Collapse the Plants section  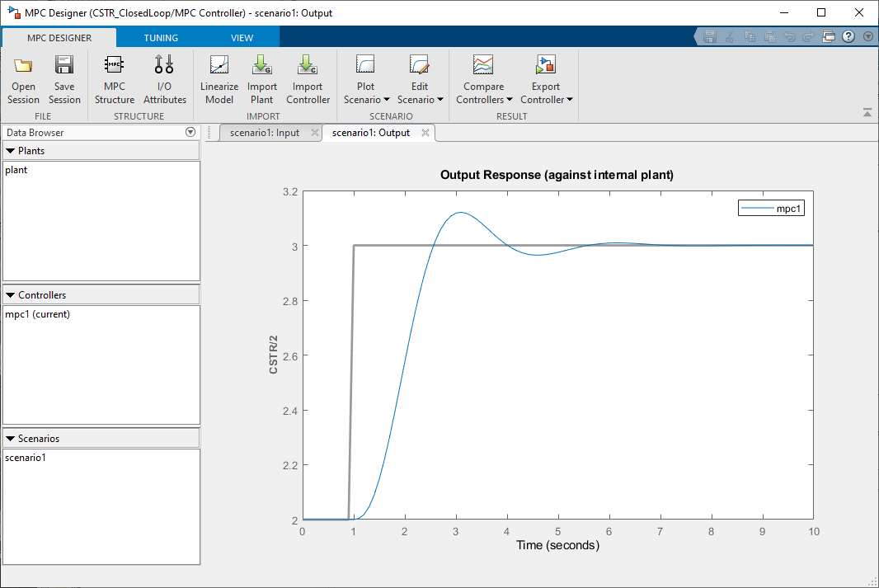10,151
